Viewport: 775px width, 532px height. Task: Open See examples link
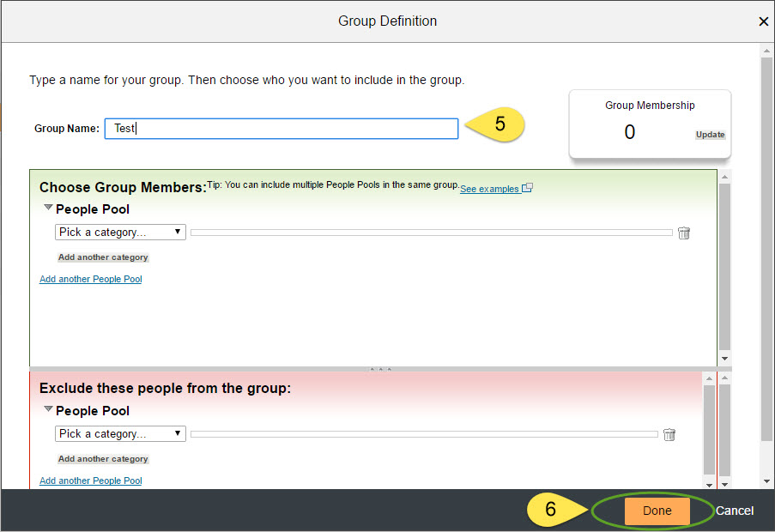pos(489,189)
